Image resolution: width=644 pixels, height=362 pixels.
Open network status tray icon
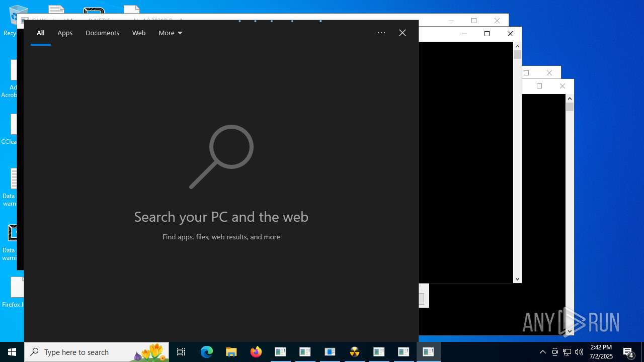click(x=567, y=352)
